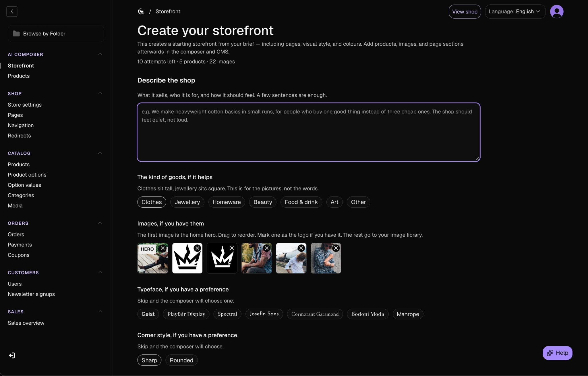Select the Jewellery goods chip

187,202
